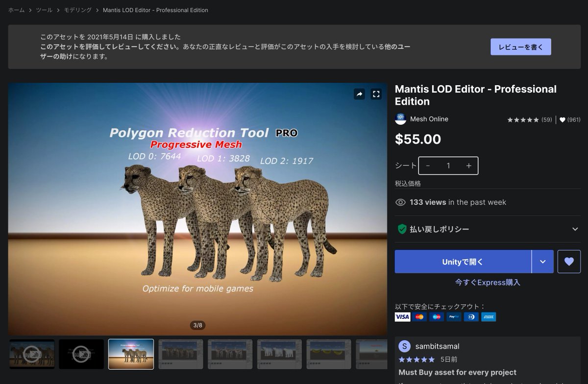Select the yellow shapes thumbnail

pyautogui.click(x=329, y=354)
